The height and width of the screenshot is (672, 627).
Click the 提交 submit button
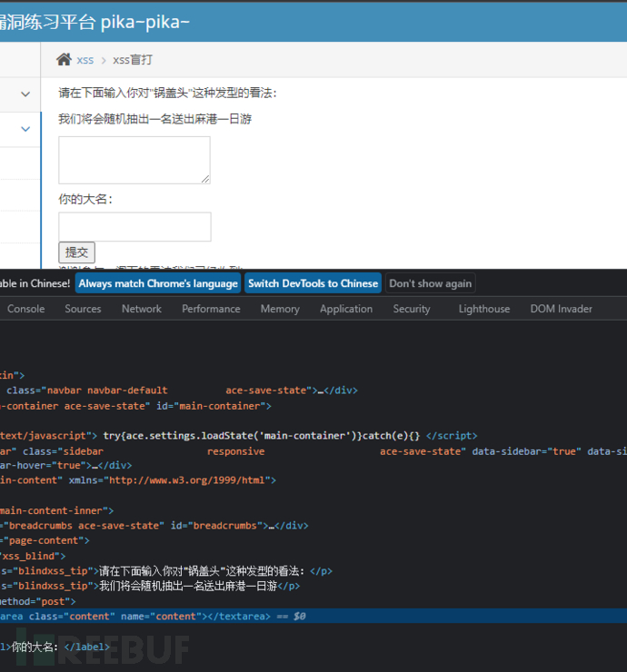pos(76,252)
